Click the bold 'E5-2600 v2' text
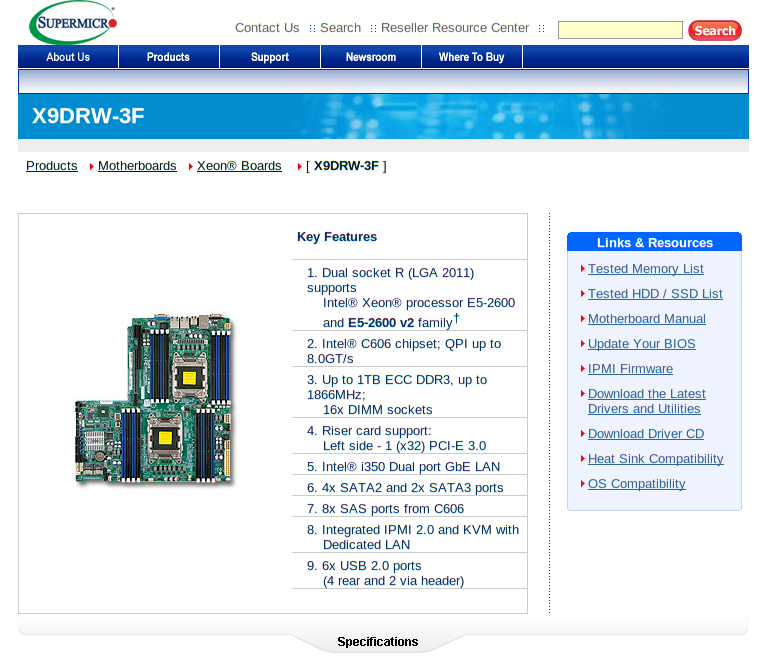Image resolution: width=770 pixels, height=658 pixels. [x=381, y=323]
